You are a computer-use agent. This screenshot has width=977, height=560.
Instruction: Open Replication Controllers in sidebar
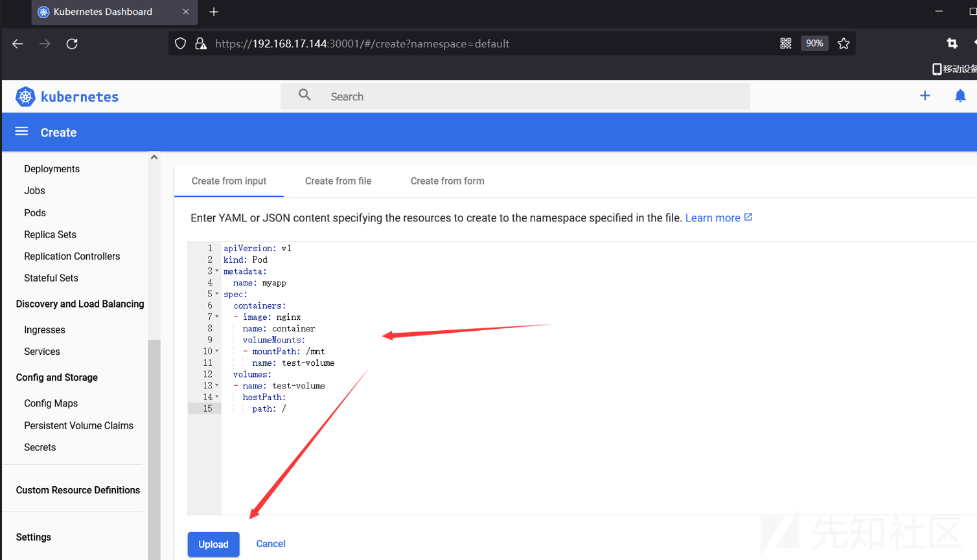[x=72, y=256]
